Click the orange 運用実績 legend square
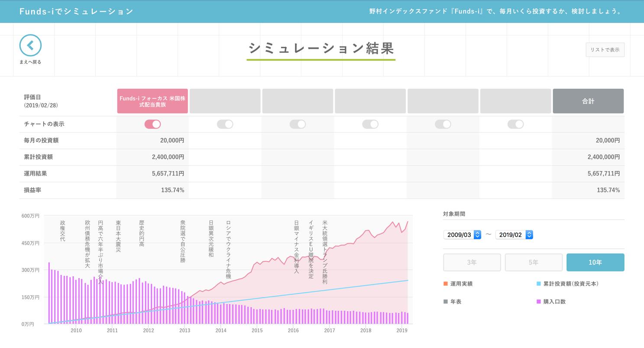Screen dimensions: 644x348 click(x=445, y=284)
